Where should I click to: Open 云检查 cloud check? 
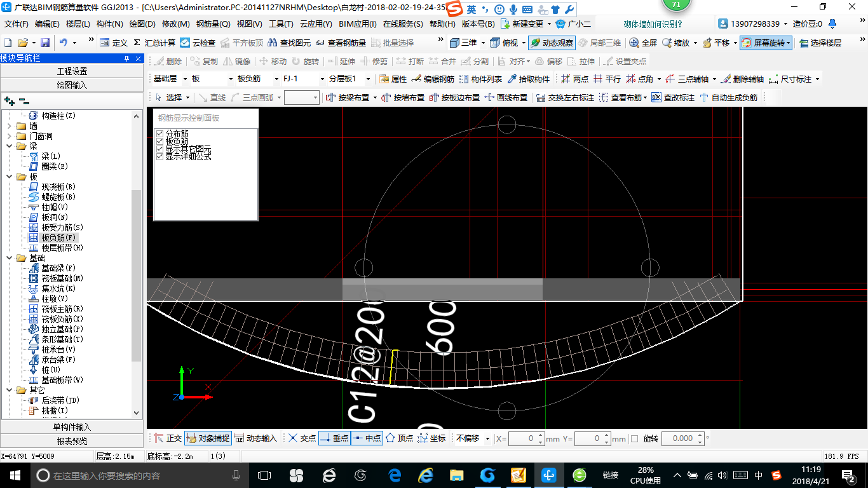198,43
